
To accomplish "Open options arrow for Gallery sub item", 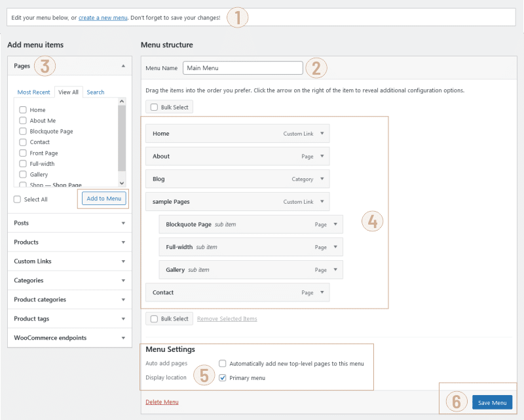I will [x=335, y=269].
